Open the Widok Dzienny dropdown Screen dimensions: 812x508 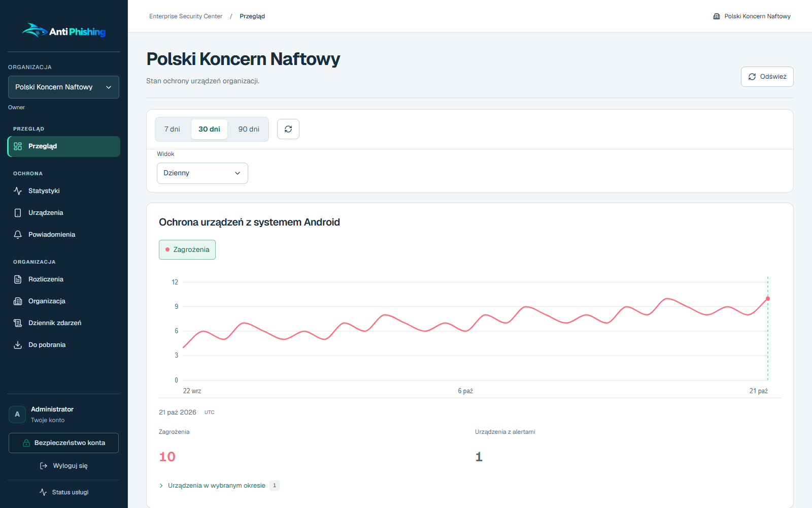(x=202, y=173)
